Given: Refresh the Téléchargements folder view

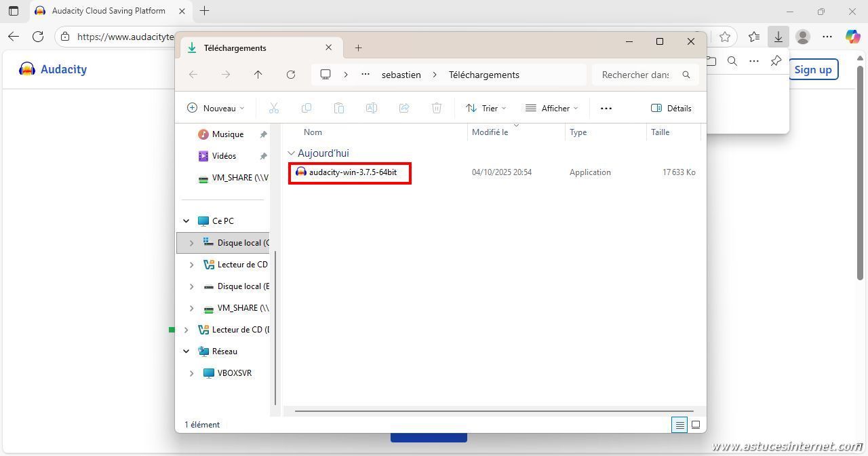Looking at the screenshot, I should point(291,75).
